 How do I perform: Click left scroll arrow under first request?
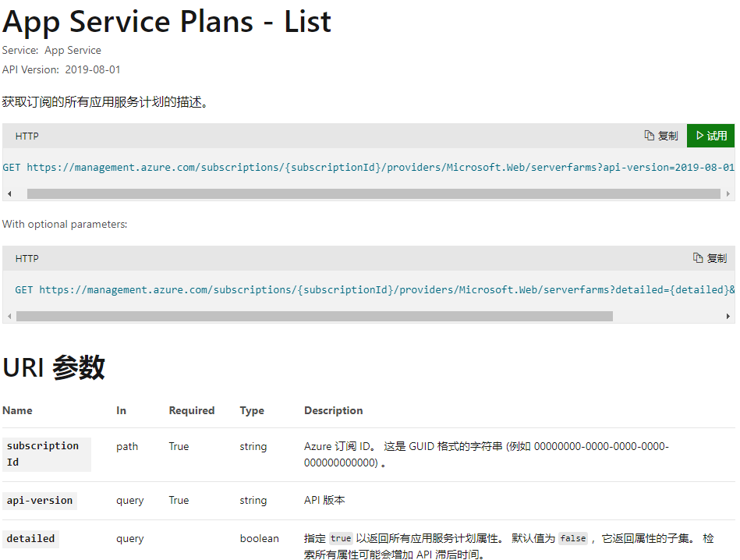(9, 193)
